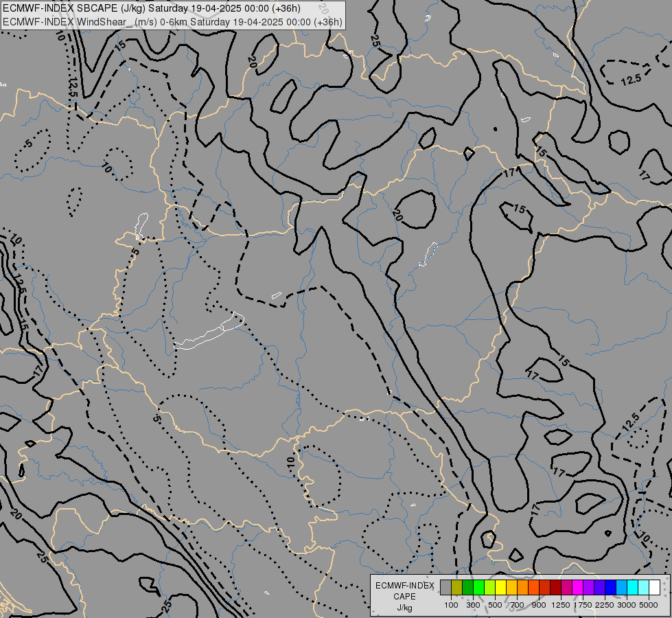Click the title line 'ECMWF-INDEX SBCAPE (J/kg)'
This screenshot has width=672, height=618.
coord(74,8)
